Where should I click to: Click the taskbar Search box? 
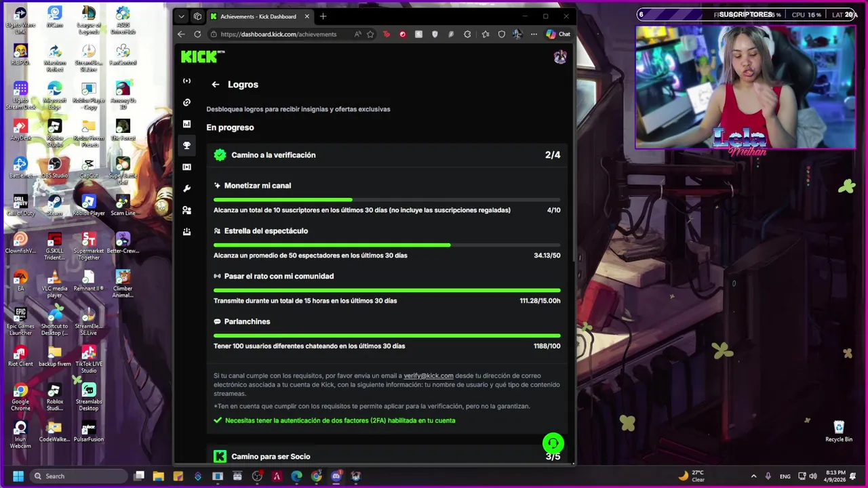tap(79, 476)
